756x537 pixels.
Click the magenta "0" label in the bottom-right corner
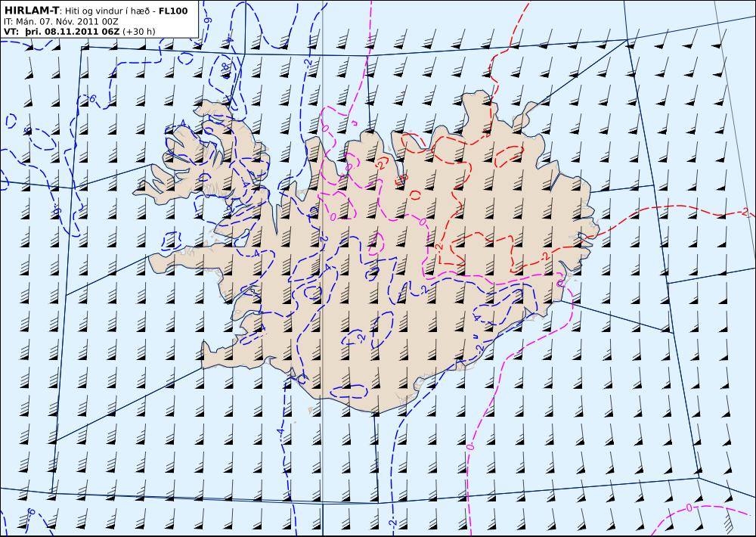point(689,508)
